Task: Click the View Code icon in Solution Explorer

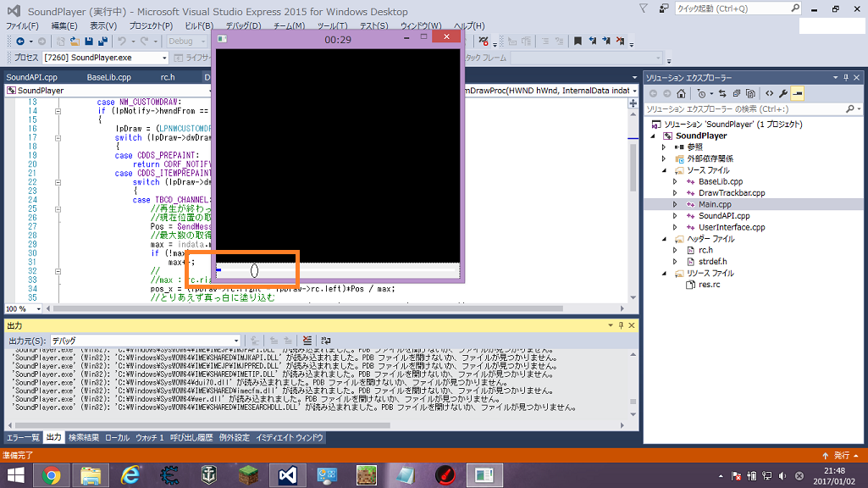Action: 769,93
